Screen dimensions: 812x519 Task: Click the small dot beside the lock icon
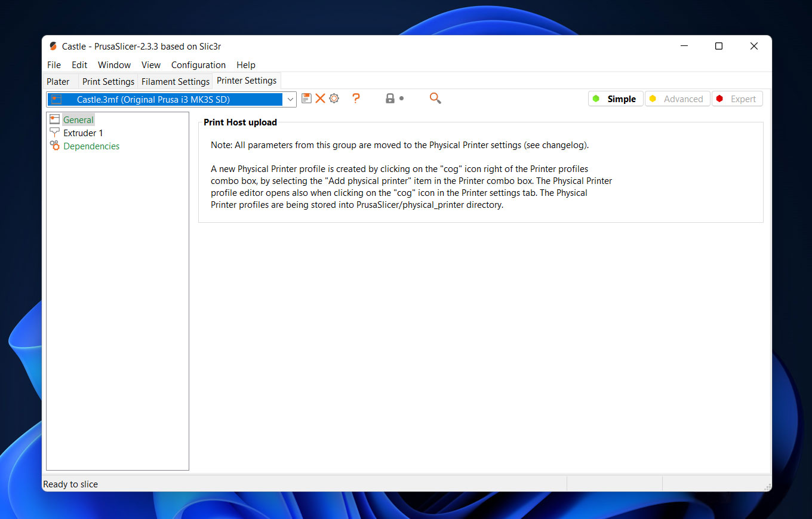pyautogui.click(x=402, y=99)
